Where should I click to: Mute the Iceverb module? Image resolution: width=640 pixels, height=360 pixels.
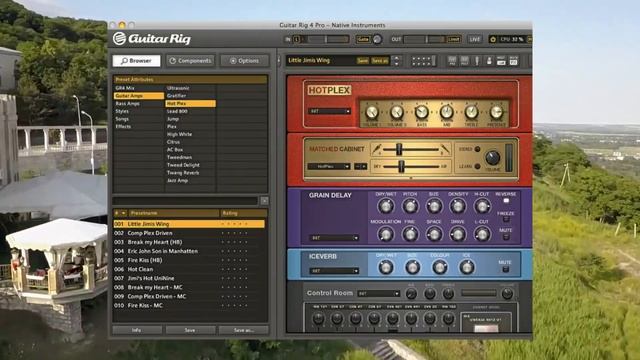coord(506,269)
